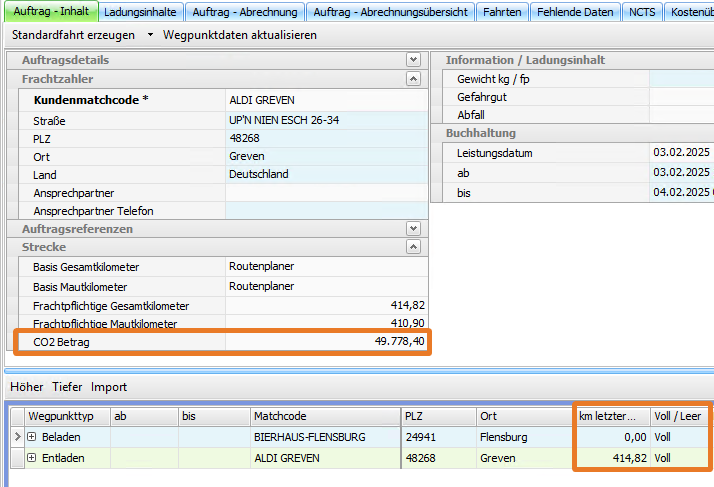Viewport: 714px width, 487px height.
Task: Open dropdown arrow next to Standardfahrt erzeugen
Action: 151,35
